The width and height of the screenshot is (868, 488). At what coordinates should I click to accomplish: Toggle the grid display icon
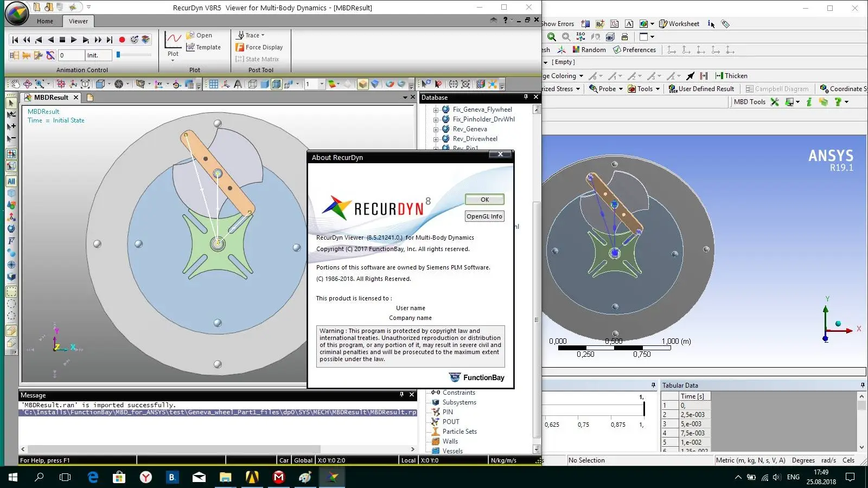pyautogui.click(x=214, y=84)
